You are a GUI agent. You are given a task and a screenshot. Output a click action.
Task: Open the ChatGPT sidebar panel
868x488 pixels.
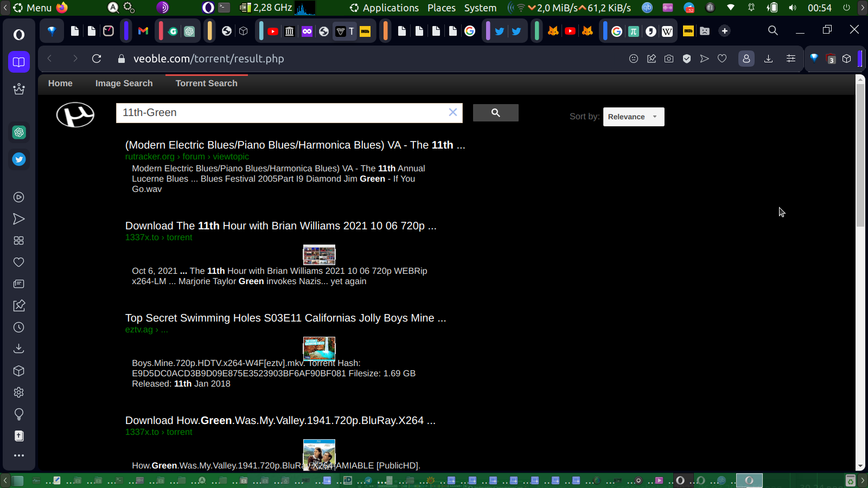(19, 132)
